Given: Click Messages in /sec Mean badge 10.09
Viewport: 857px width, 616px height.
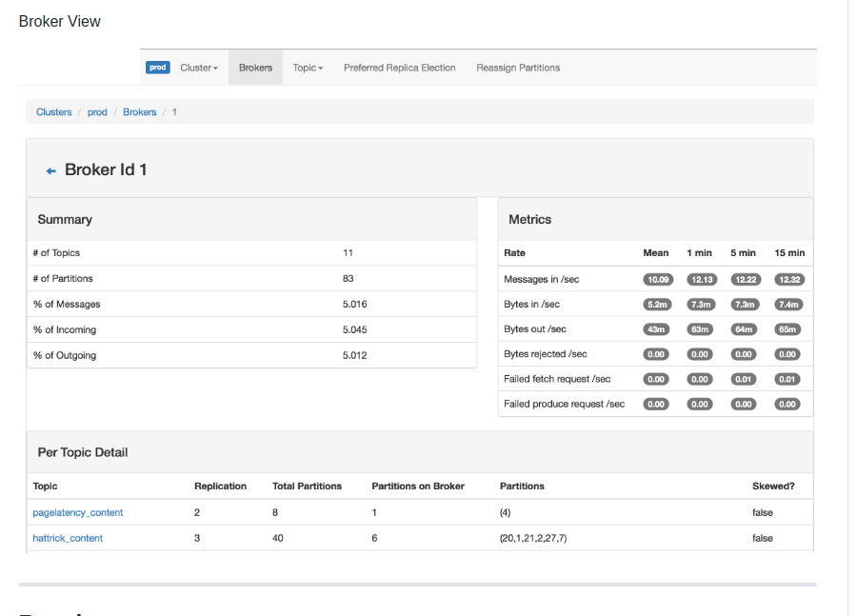Looking at the screenshot, I should (658, 279).
